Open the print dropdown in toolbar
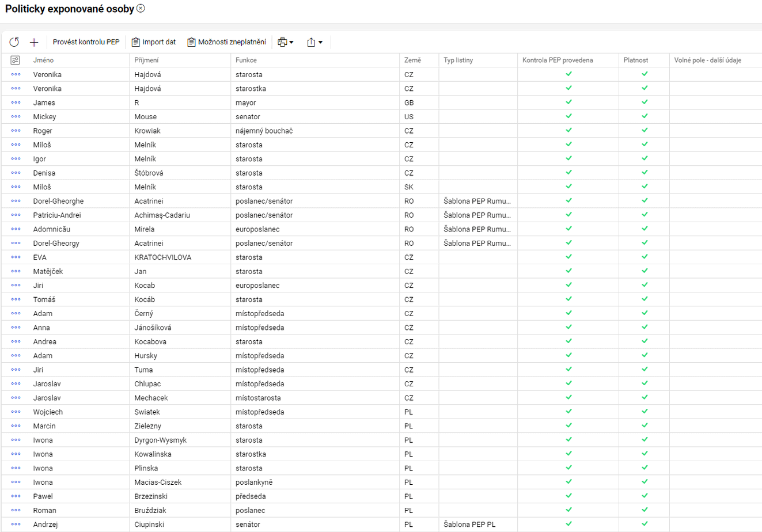Screen dimensions: 762x532 286,42
